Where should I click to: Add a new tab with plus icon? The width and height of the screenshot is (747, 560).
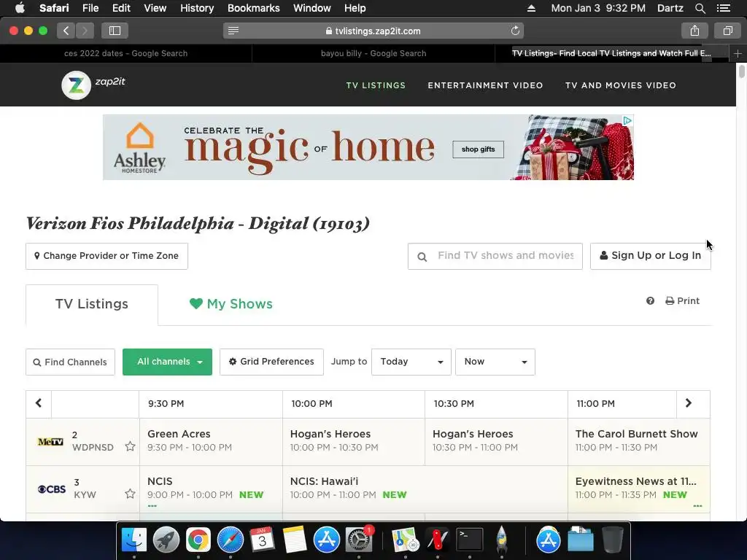coord(738,54)
